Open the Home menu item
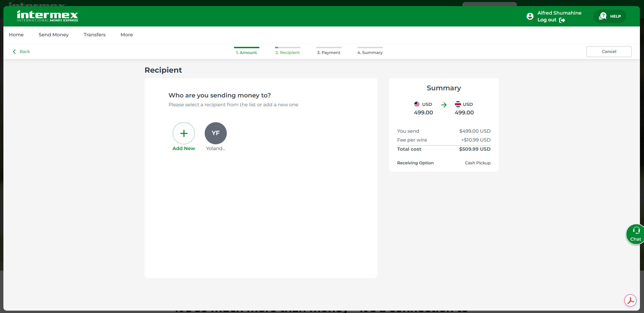Image resolution: width=644 pixels, height=313 pixels. point(16,35)
